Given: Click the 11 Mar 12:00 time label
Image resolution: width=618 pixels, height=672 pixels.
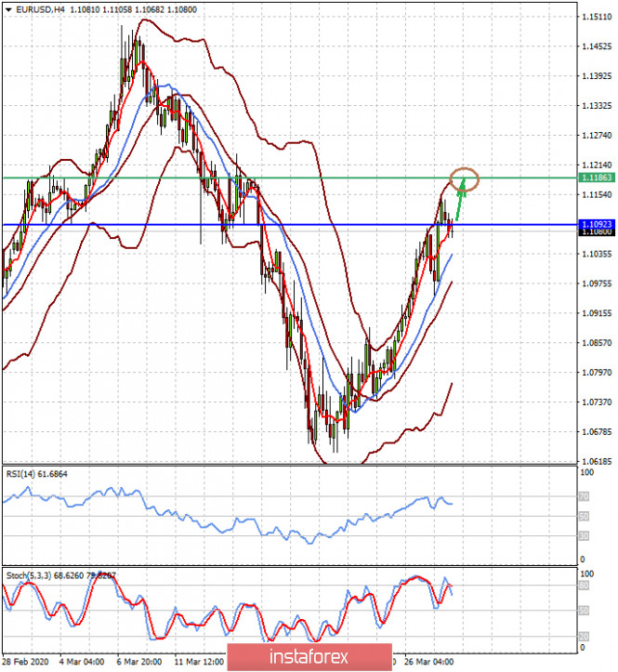Looking at the screenshot, I should [x=198, y=662].
